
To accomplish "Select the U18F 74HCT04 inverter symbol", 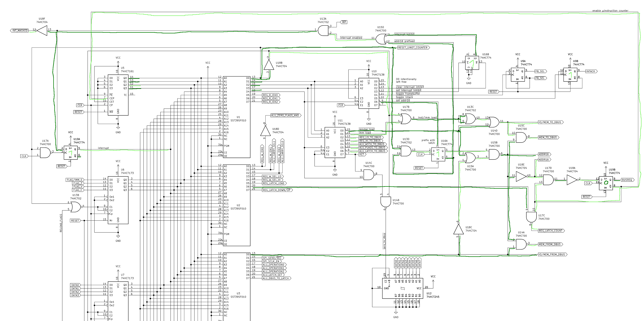I will (x=42, y=31).
